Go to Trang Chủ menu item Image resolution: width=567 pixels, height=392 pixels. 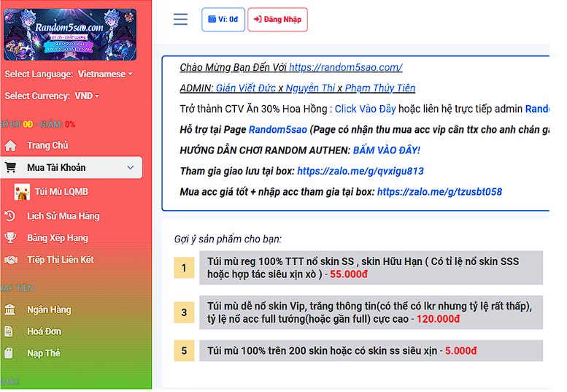click(47, 145)
